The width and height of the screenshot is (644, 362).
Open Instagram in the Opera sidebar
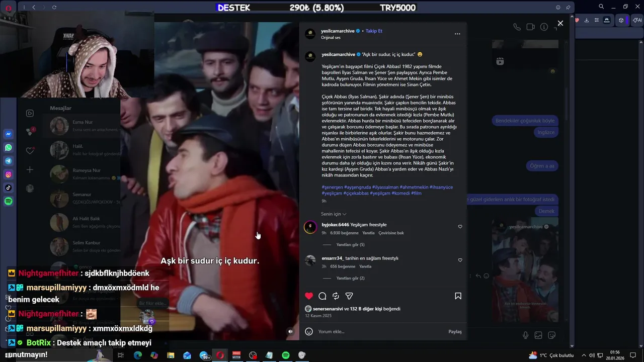tap(9, 174)
